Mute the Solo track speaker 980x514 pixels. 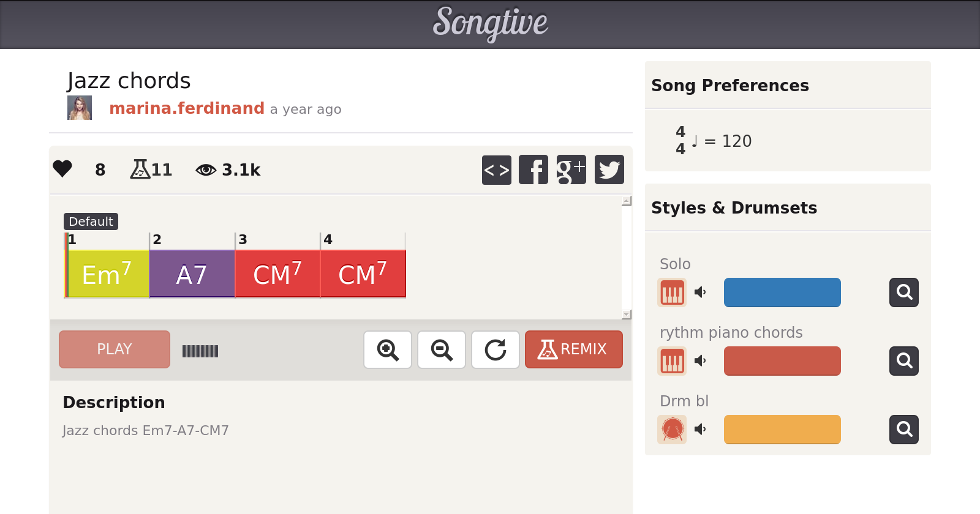[700, 292]
